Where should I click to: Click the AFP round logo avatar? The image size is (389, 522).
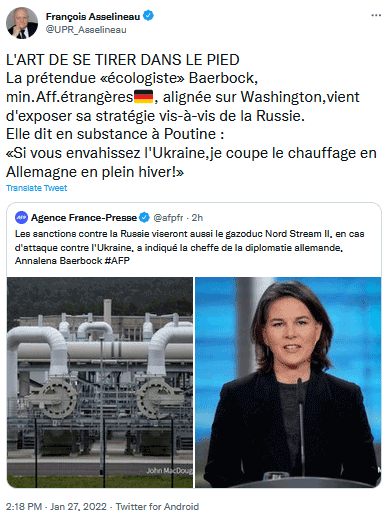21,218
